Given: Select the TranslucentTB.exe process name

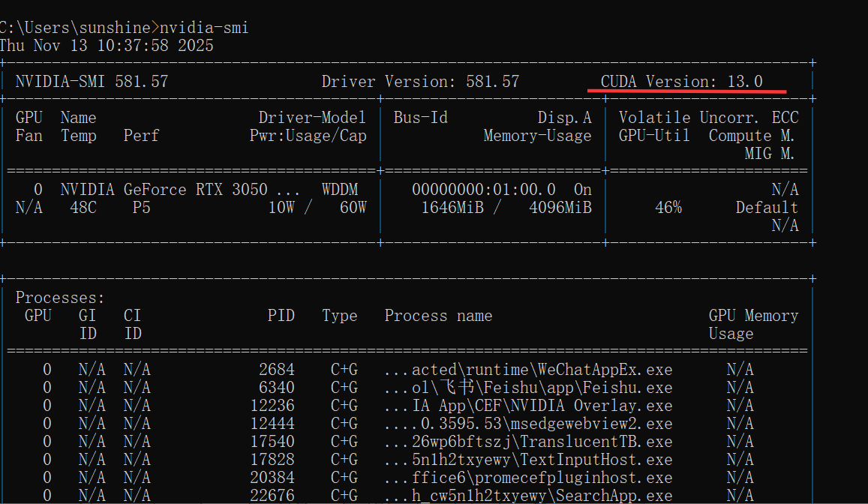Looking at the screenshot, I should pyautogui.click(x=596, y=442).
